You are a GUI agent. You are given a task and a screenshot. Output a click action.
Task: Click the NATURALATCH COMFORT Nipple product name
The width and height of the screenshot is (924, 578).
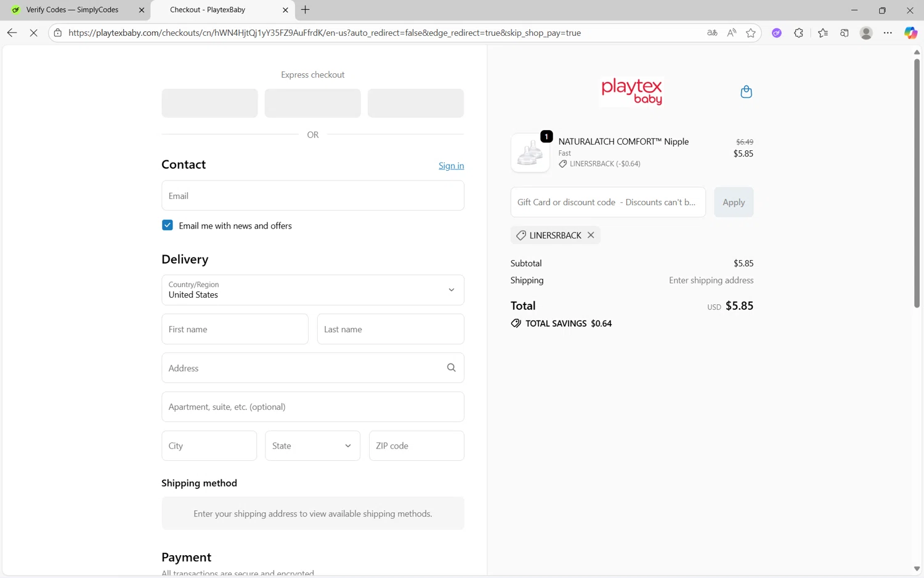tap(623, 141)
